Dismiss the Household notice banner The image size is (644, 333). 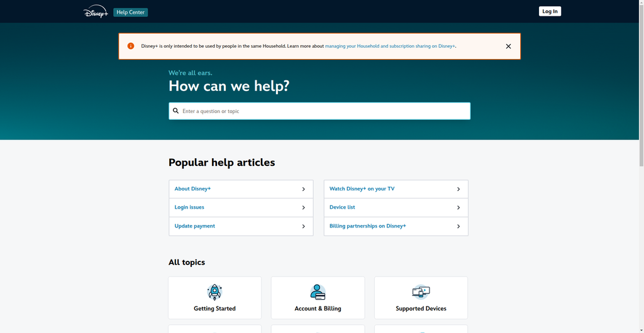coord(508,46)
